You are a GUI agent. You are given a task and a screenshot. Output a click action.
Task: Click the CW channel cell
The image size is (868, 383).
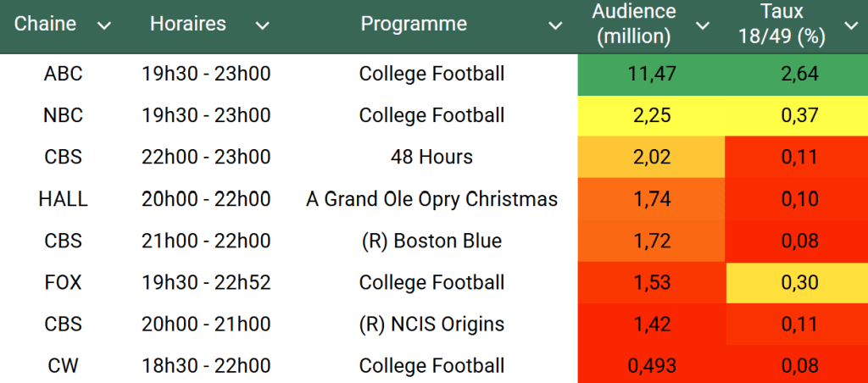(x=64, y=365)
